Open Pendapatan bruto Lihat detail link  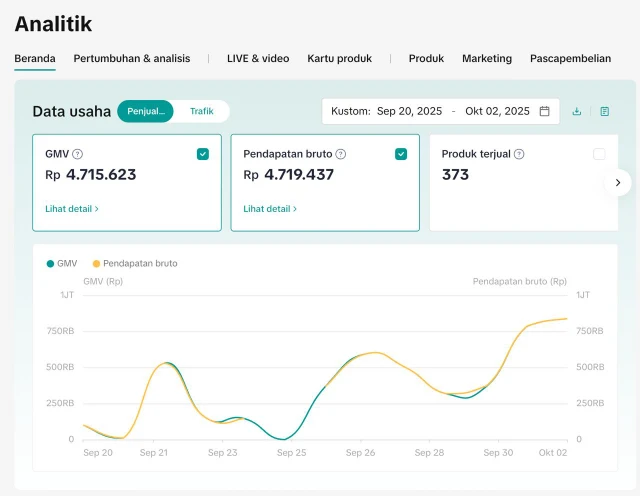270,209
